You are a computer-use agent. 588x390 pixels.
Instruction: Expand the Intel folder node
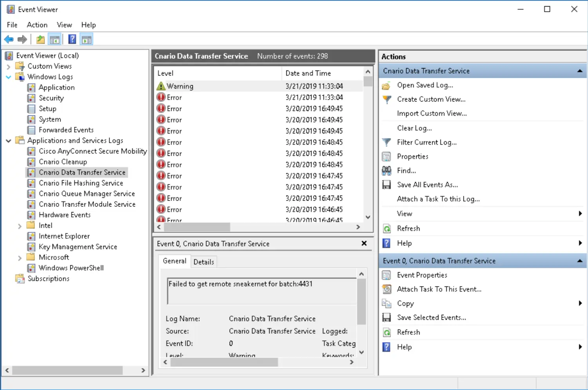coord(20,226)
